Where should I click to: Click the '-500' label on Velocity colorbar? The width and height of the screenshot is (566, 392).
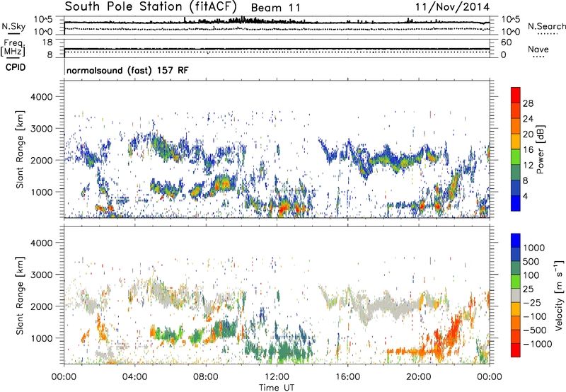535,330
